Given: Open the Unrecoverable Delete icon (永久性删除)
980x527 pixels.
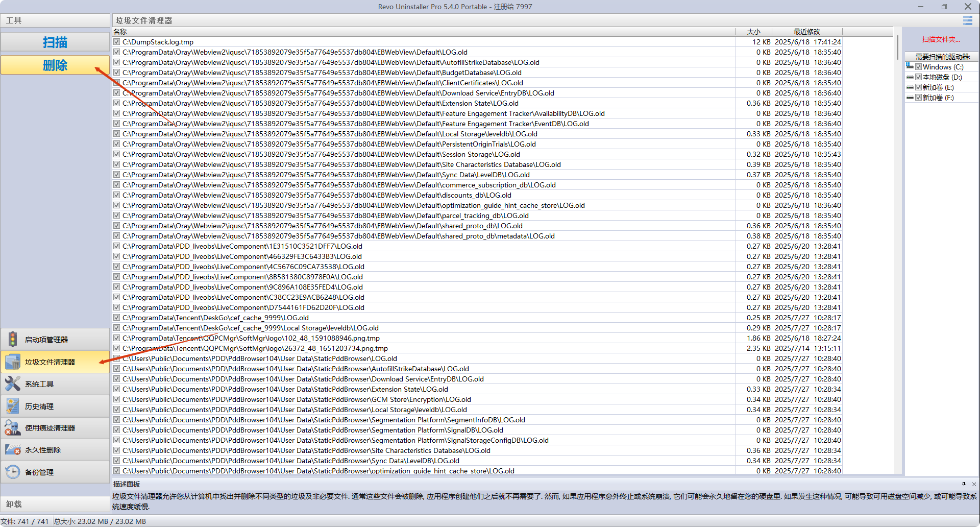Looking at the screenshot, I should [13, 450].
